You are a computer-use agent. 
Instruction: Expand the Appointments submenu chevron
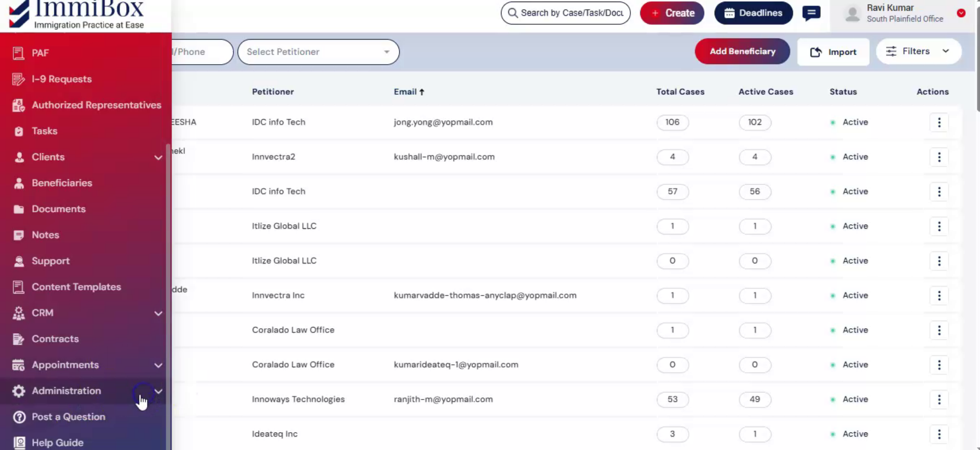pyautogui.click(x=158, y=365)
